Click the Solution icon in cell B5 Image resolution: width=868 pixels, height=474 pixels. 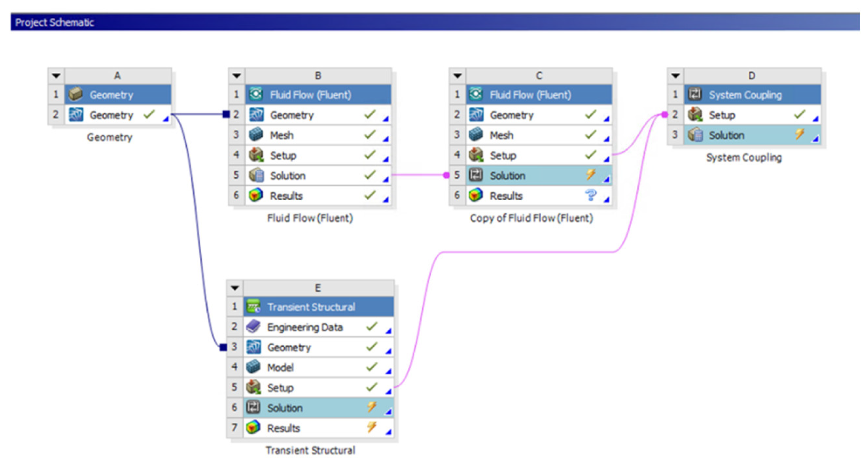256,175
